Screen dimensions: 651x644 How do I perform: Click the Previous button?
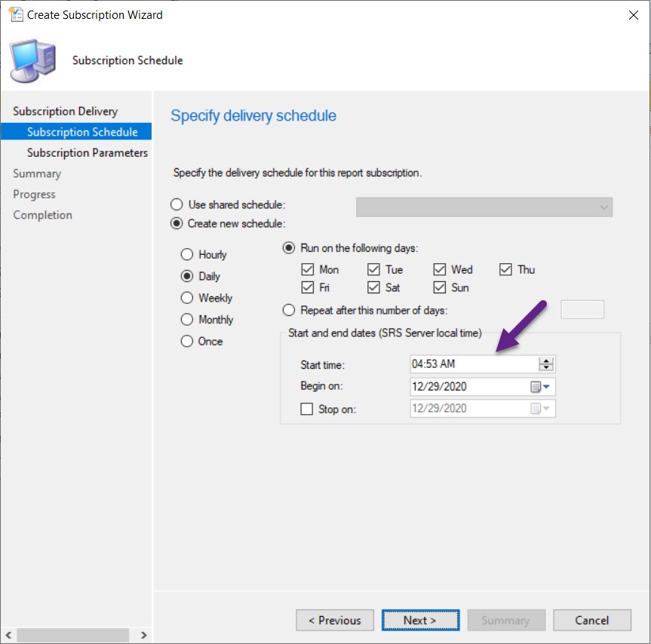(334, 620)
